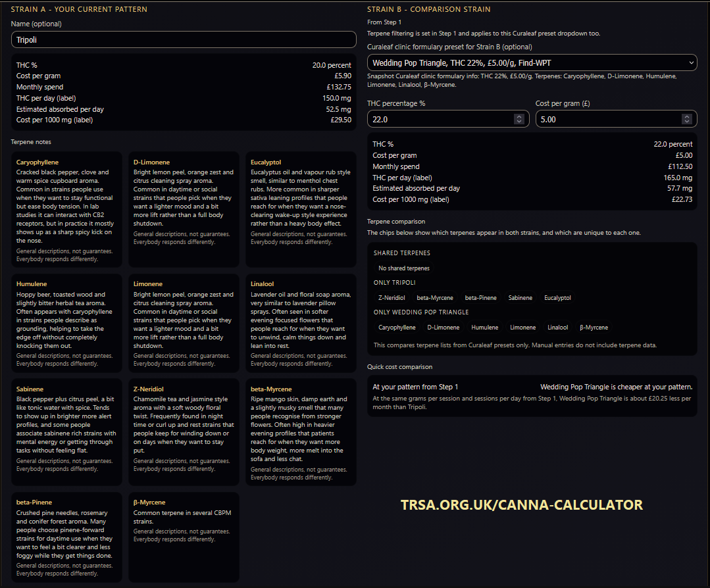Click the Cost per gram stepper arrows

click(x=687, y=119)
